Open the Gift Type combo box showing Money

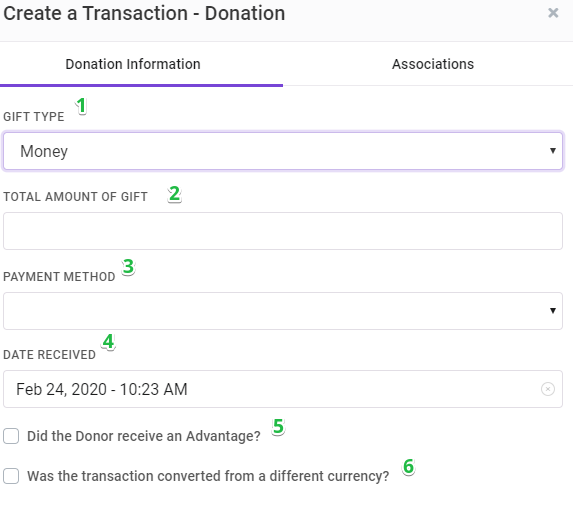pos(283,151)
